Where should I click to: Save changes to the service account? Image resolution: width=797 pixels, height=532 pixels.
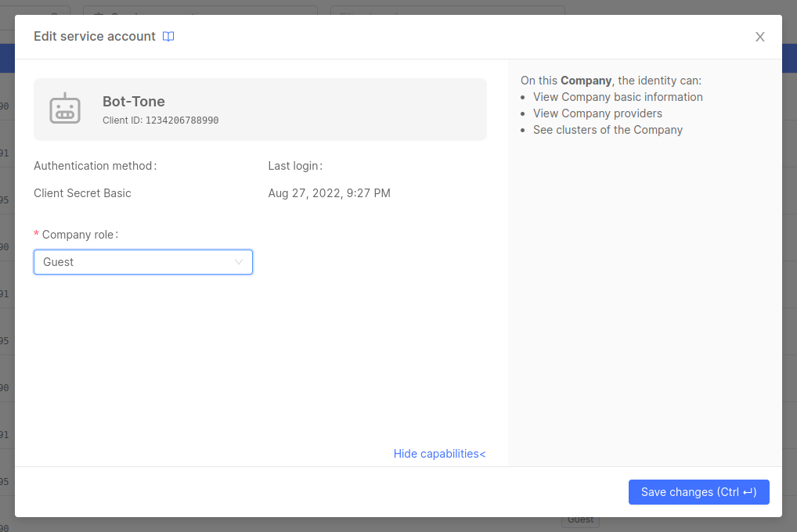click(698, 492)
